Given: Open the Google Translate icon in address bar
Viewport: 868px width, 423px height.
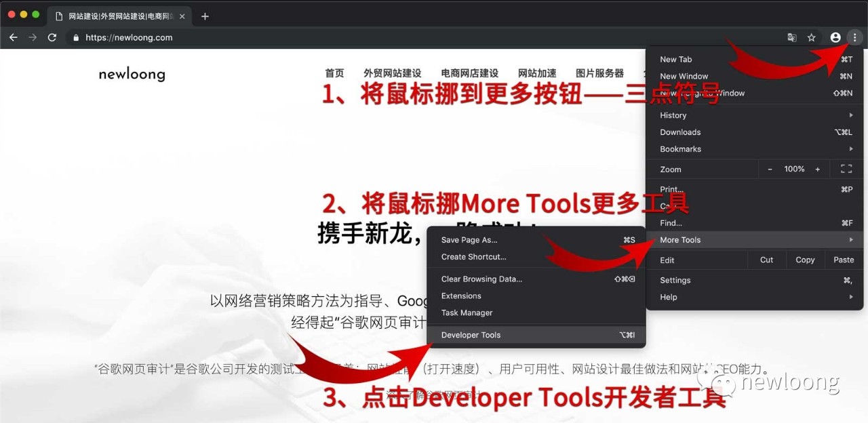Looking at the screenshot, I should pos(792,37).
